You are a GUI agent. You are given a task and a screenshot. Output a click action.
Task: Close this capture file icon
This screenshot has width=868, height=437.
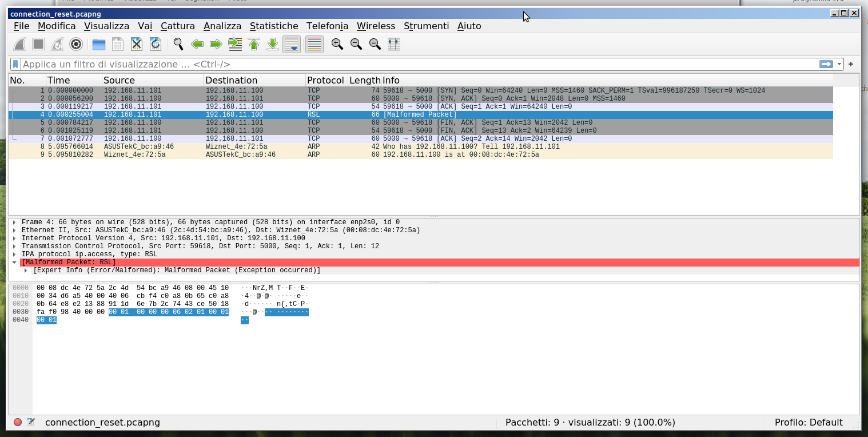137,44
